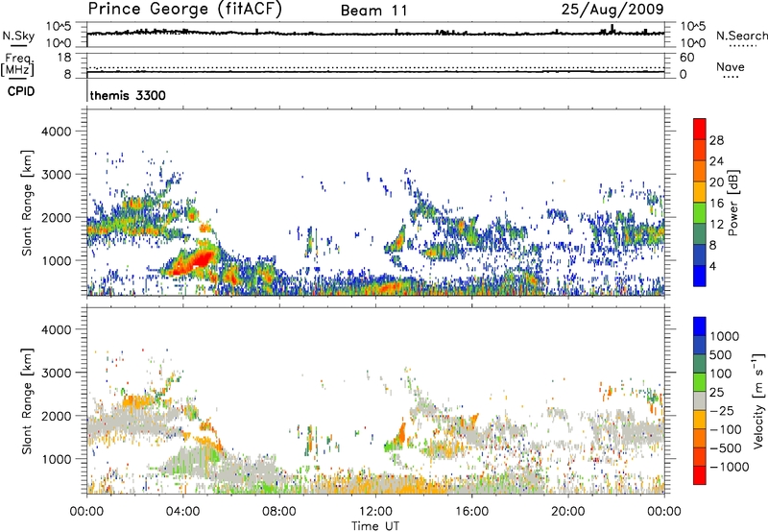
Task: Click the red bottom of the Velocity color bar
Action: click(700, 475)
